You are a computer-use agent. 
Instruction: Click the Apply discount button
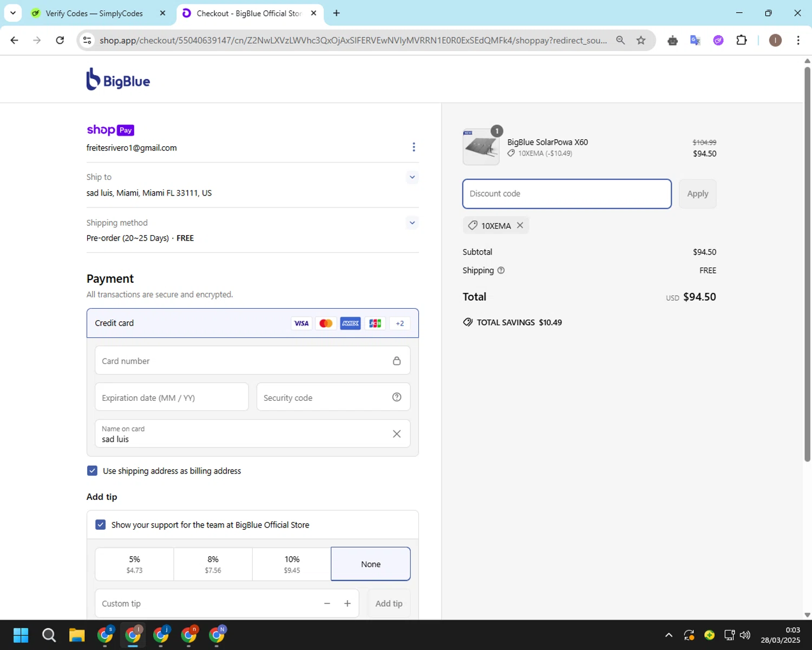[x=697, y=193]
